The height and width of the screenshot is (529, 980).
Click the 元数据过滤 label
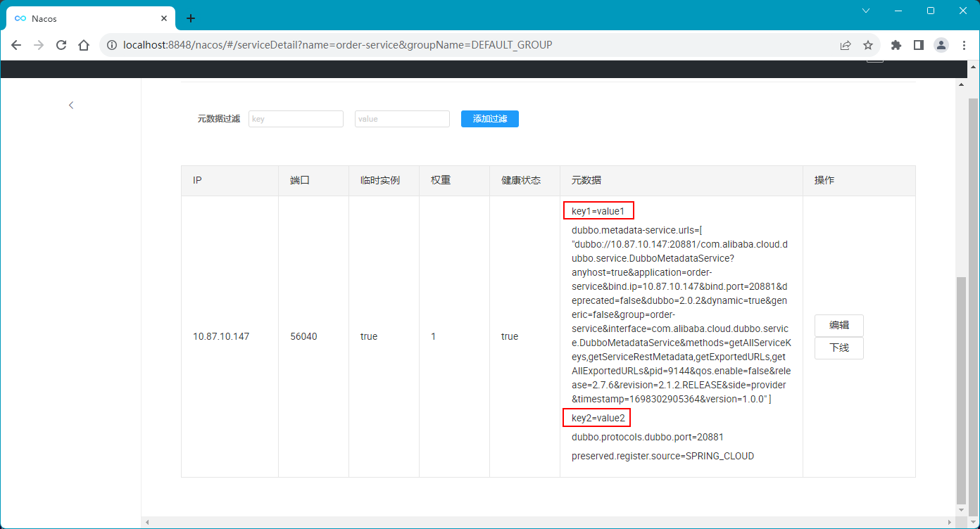(x=219, y=119)
